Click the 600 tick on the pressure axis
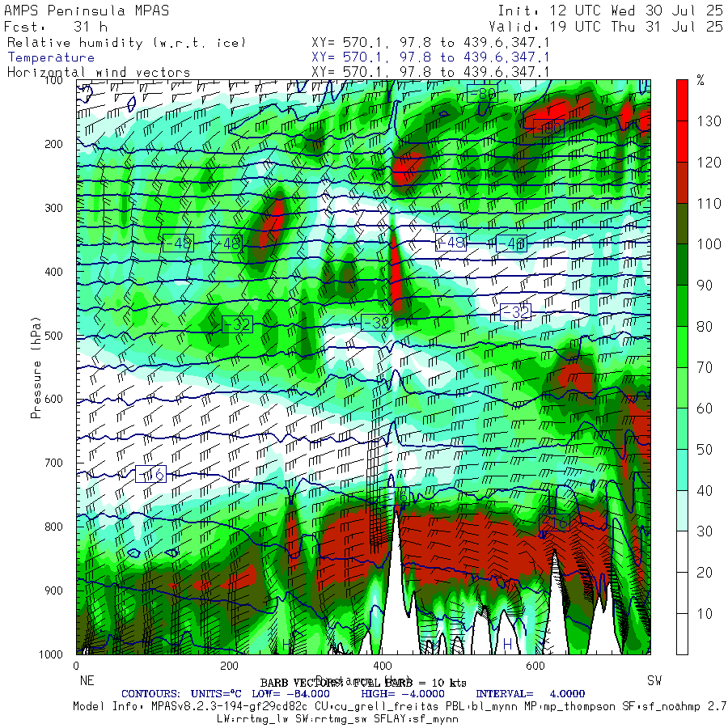Image resolution: width=728 pixels, height=728 pixels. pyautogui.click(x=53, y=399)
